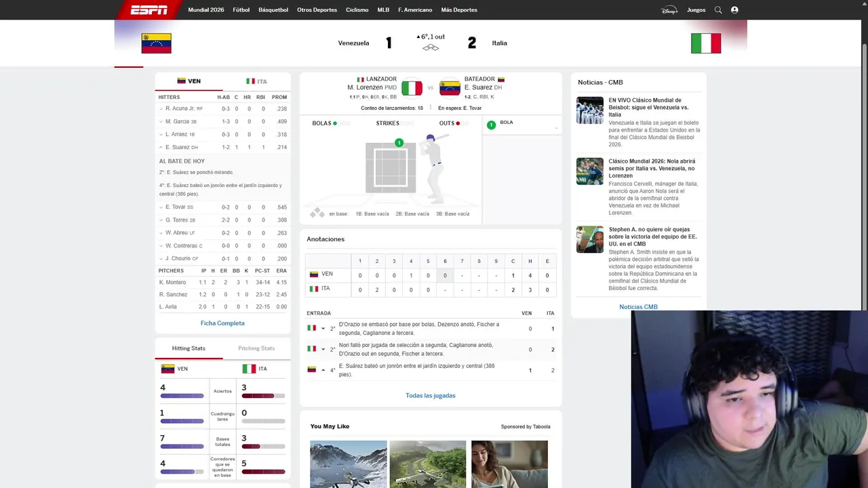Viewport: 868px width, 488px height.
Task: Expand G. Torres batting details
Action: [161, 220]
